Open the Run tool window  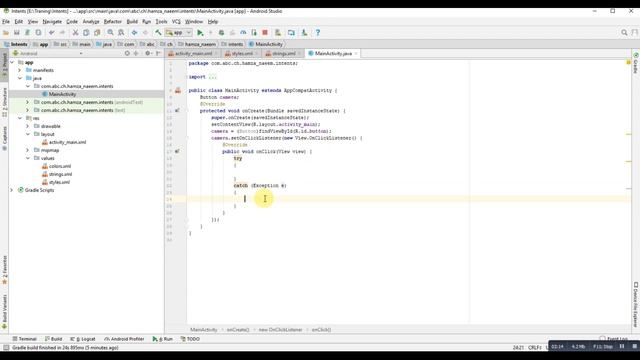pos(163,339)
